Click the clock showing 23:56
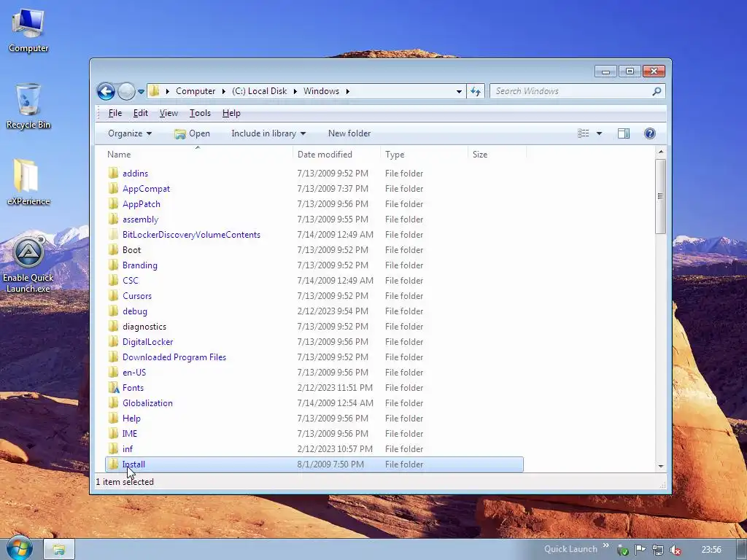This screenshot has width=747, height=560. [x=711, y=550]
